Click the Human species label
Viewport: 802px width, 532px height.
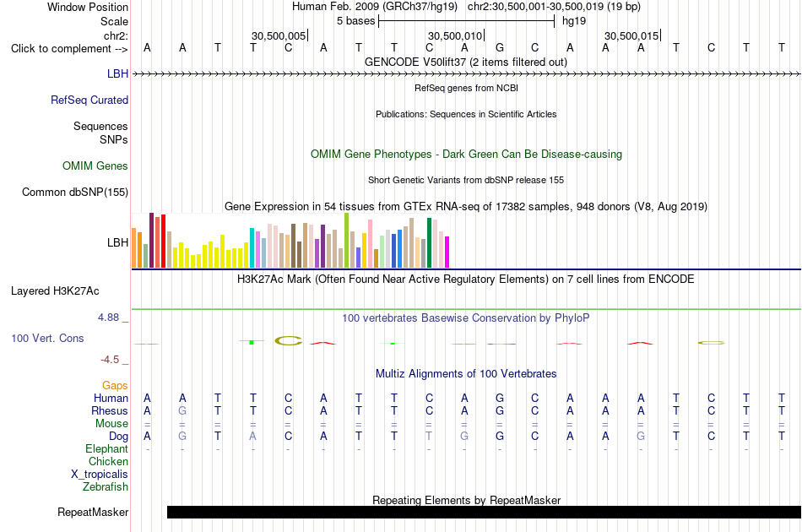pyautogui.click(x=111, y=398)
